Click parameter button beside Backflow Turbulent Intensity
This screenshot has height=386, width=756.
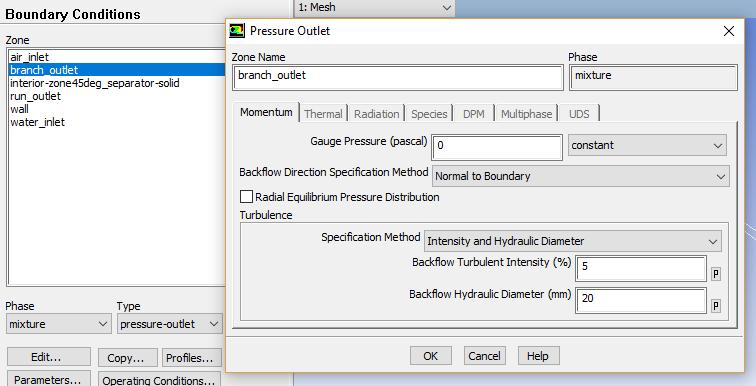716,274
